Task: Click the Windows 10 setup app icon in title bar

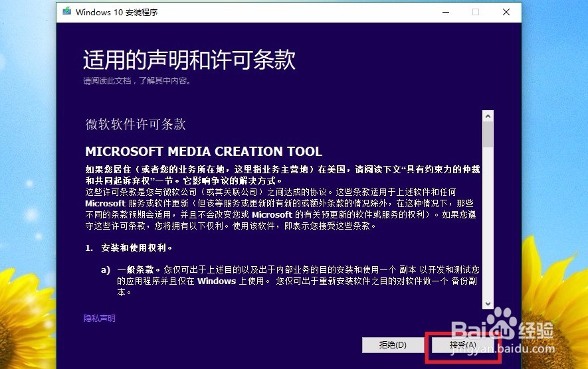Action: [67, 11]
